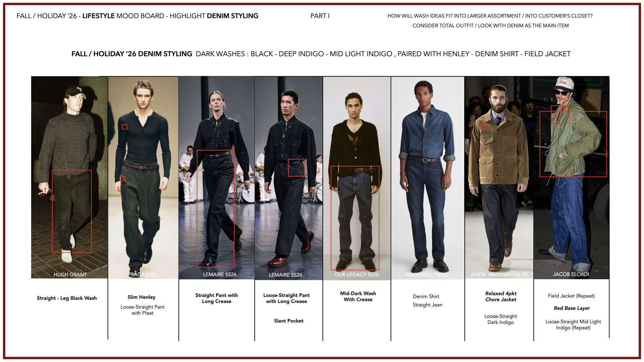Click the 'PART I' heading text
The width and height of the screenshot is (644, 362).
point(320,16)
